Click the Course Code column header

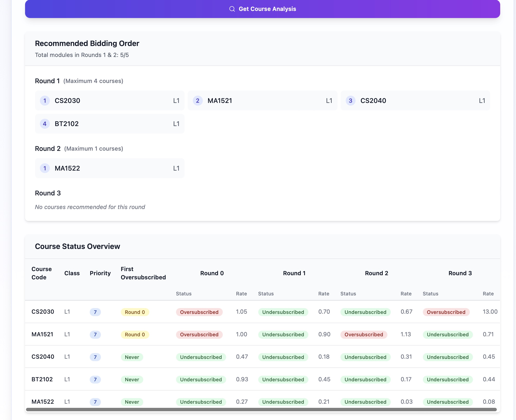click(42, 273)
